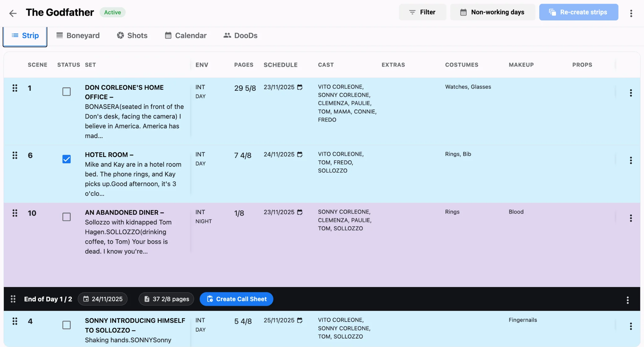The height and width of the screenshot is (347, 644).
Task: Uncheck the status checkbox for scene 6
Action: coord(66,159)
